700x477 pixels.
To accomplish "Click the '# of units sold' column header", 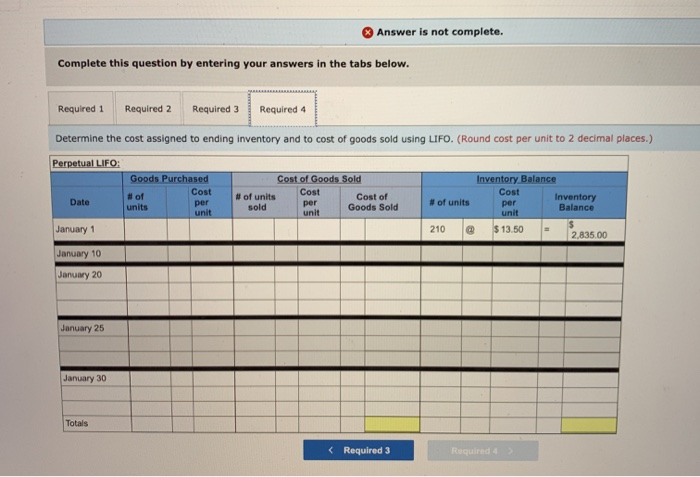I will pos(256,202).
